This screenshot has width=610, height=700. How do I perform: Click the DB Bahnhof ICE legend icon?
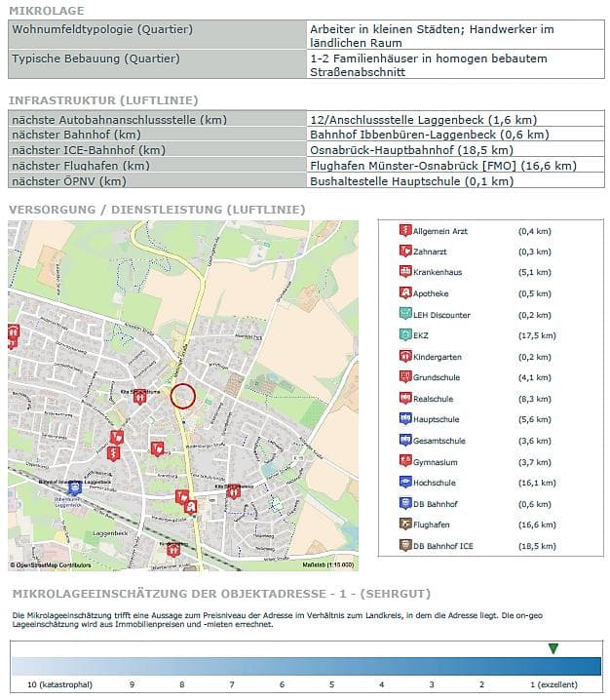pyautogui.click(x=405, y=546)
